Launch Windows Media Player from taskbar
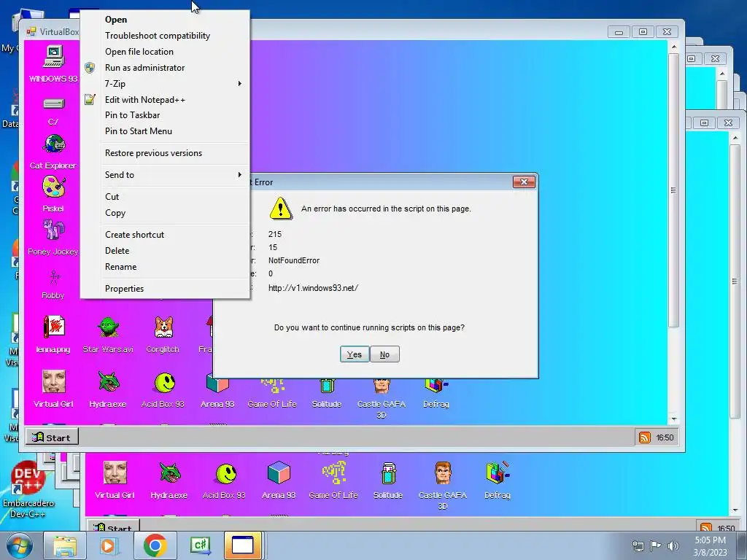 [x=108, y=545]
